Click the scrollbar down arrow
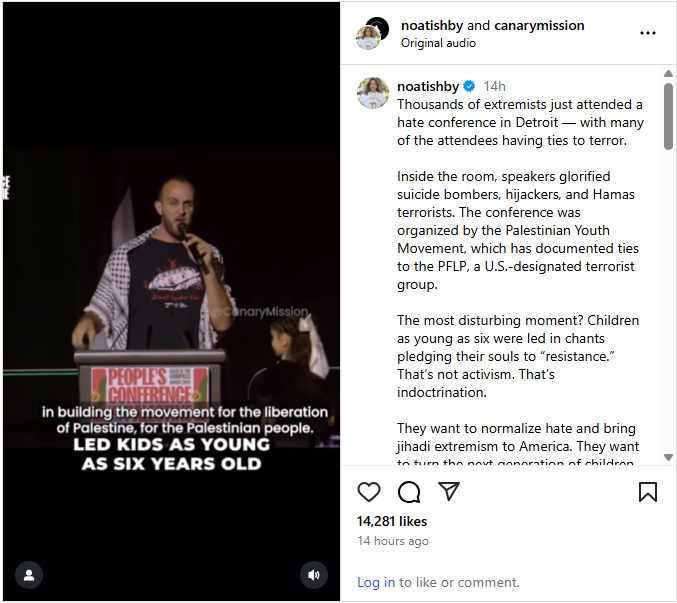The height and width of the screenshot is (603, 677). point(668,457)
